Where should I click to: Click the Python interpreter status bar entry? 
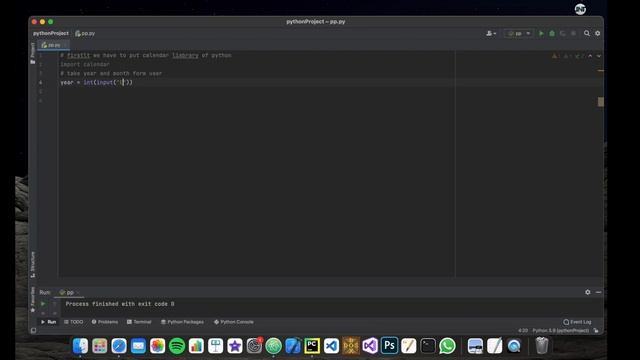tap(560, 331)
